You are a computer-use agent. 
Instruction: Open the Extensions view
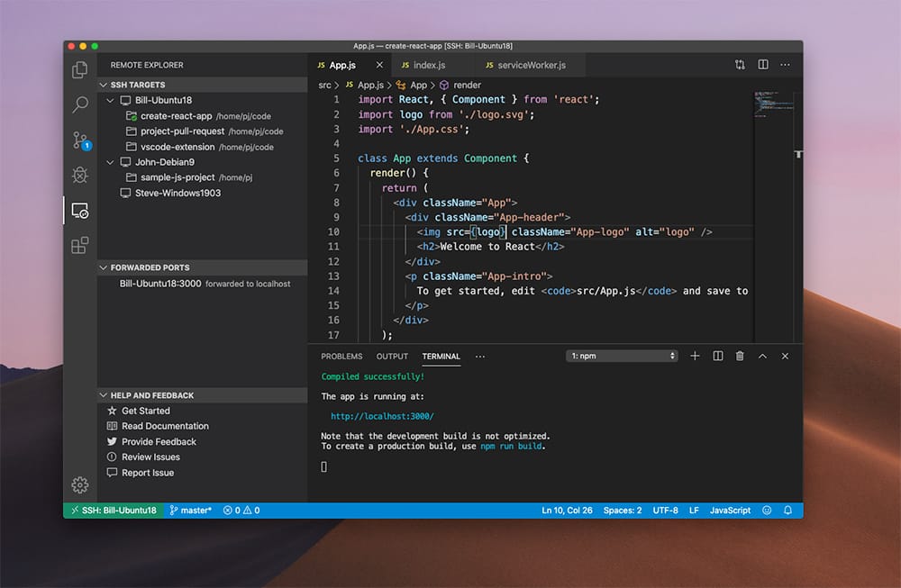click(79, 244)
